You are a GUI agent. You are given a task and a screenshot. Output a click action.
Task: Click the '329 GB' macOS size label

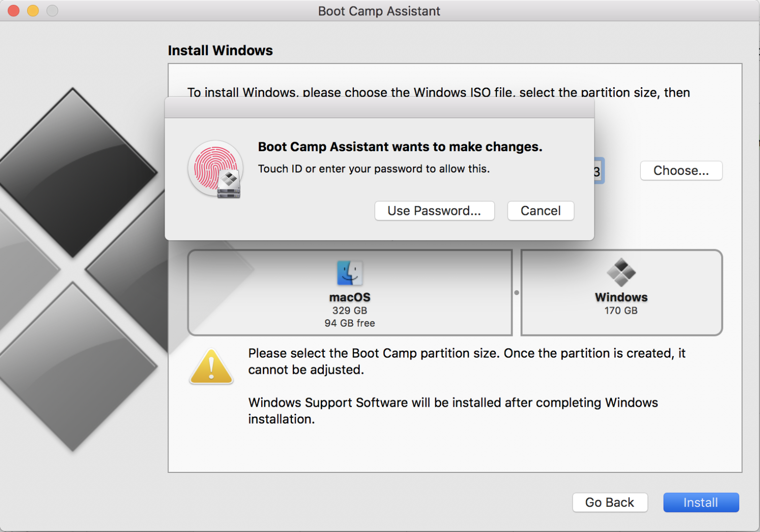pyautogui.click(x=350, y=310)
